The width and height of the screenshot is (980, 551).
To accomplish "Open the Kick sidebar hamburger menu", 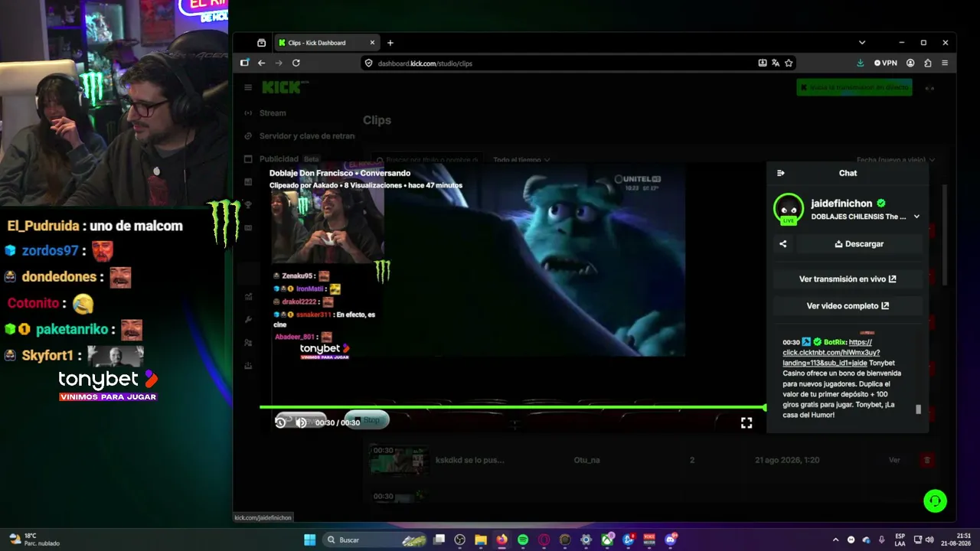I will pyautogui.click(x=248, y=87).
